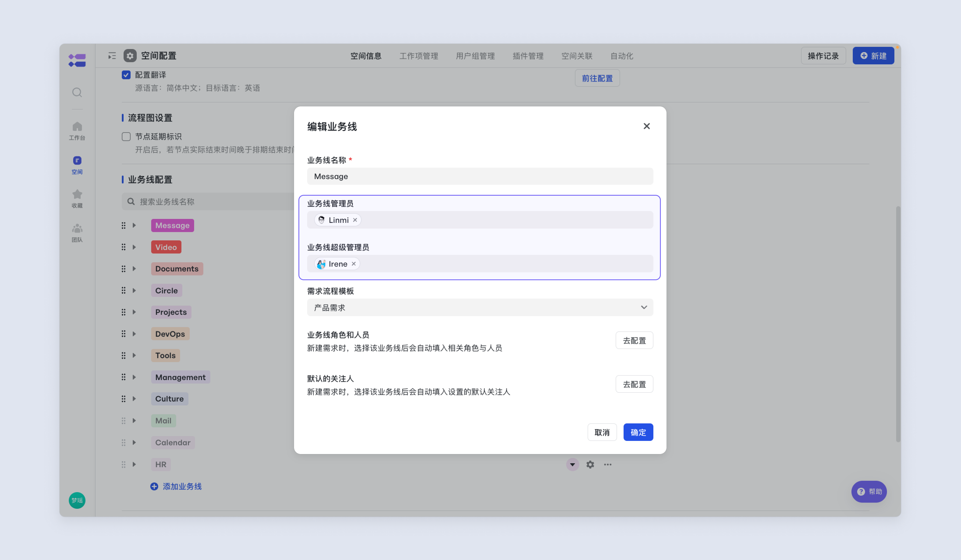Click the drag handle for the Tools row
The height and width of the screenshot is (560, 961).
coord(124,356)
